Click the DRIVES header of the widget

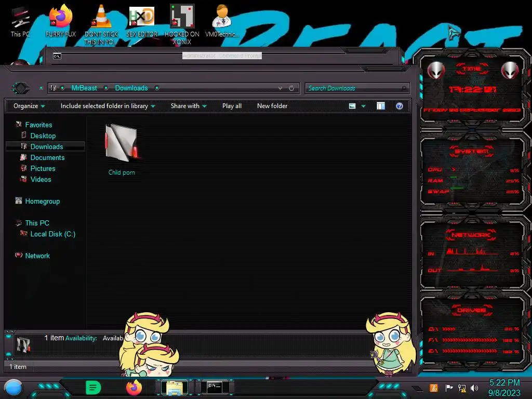[x=472, y=310]
